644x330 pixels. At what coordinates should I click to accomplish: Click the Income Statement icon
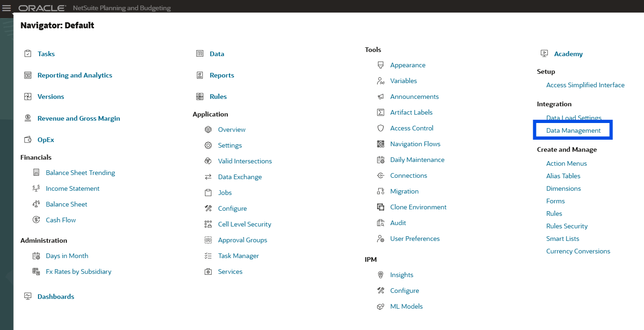pos(36,188)
